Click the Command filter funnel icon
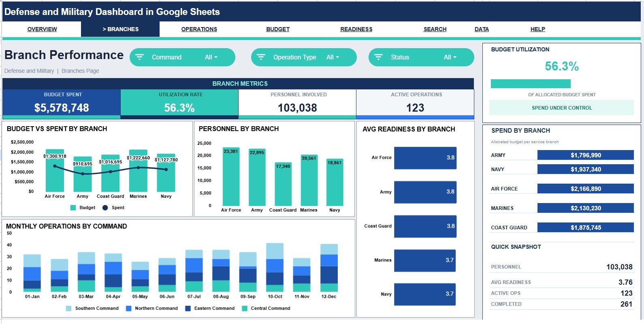The image size is (644, 324). (x=139, y=57)
